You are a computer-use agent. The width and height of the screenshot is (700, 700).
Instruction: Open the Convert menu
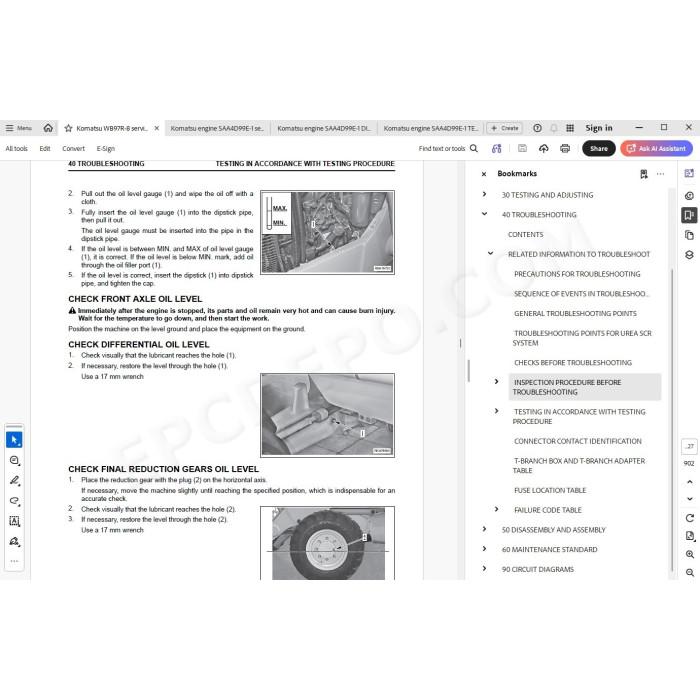point(73,149)
